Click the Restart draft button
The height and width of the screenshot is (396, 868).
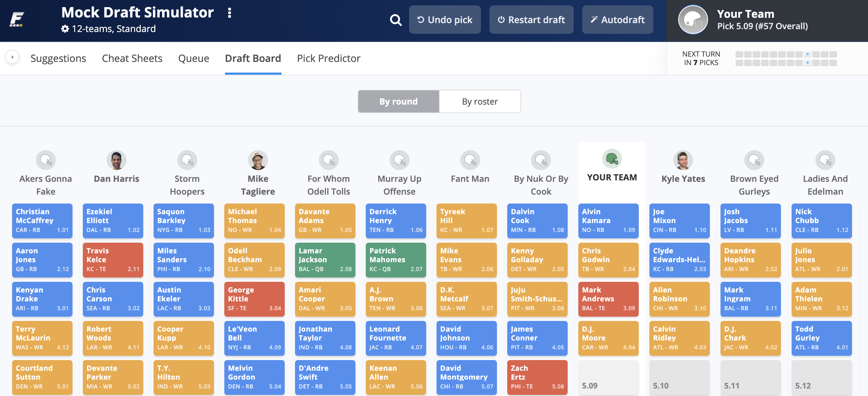click(531, 20)
